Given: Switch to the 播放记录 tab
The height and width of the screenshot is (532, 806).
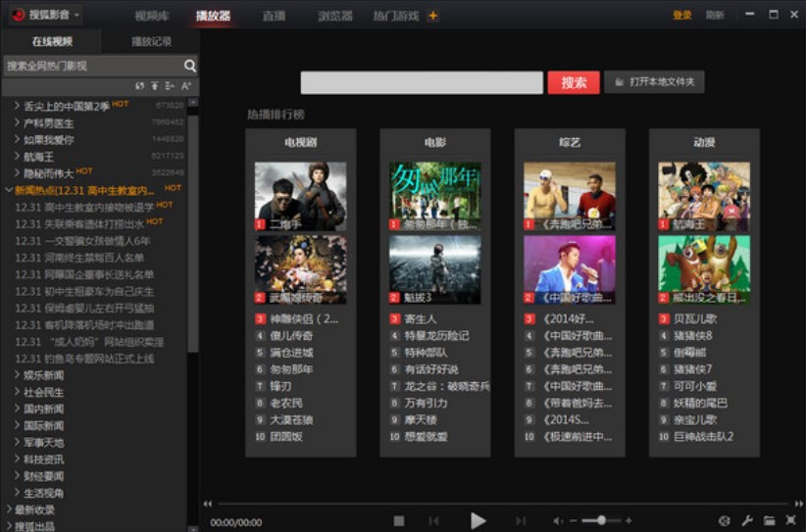Looking at the screenshot, I should click(151, 41).
